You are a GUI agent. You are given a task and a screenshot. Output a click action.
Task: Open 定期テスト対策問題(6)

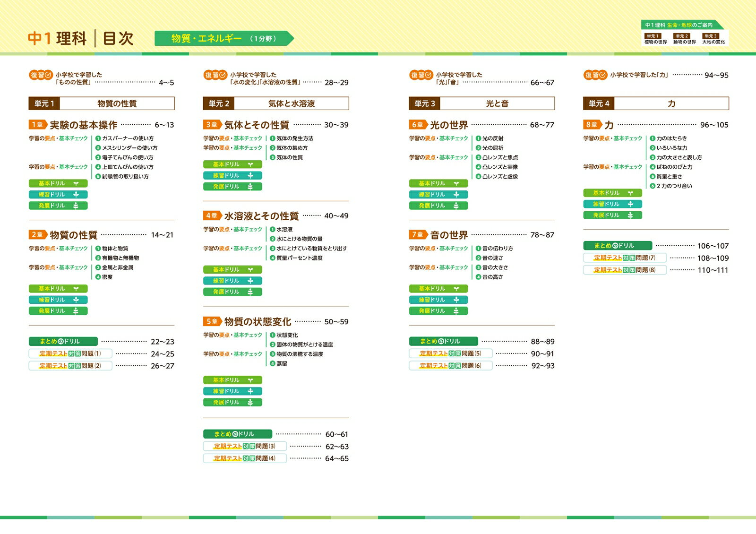click(451, 366)
